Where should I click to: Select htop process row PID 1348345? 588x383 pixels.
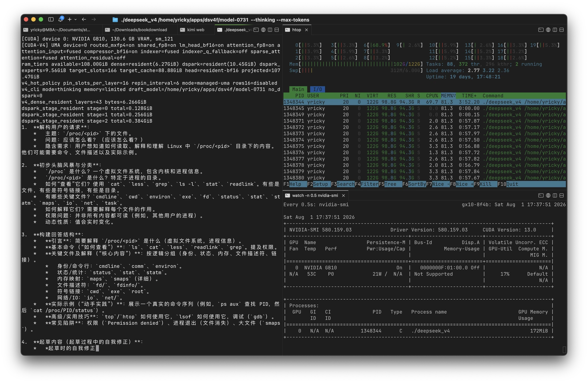coord(424,108)
